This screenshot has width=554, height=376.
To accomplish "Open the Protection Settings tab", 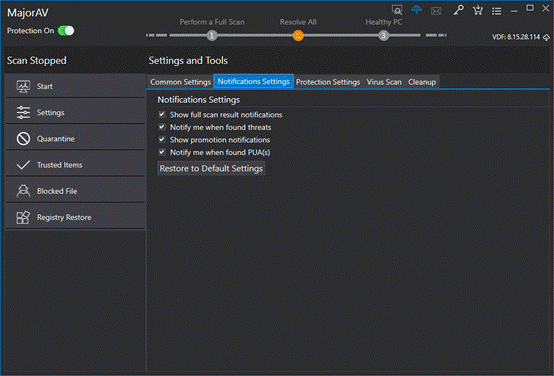I will coord(328,82).
